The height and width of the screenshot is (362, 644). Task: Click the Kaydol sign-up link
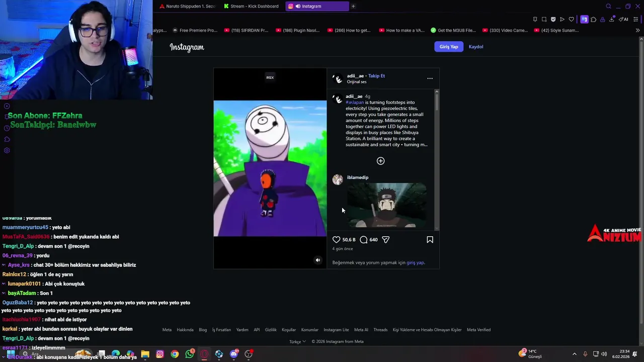[476, 47]
